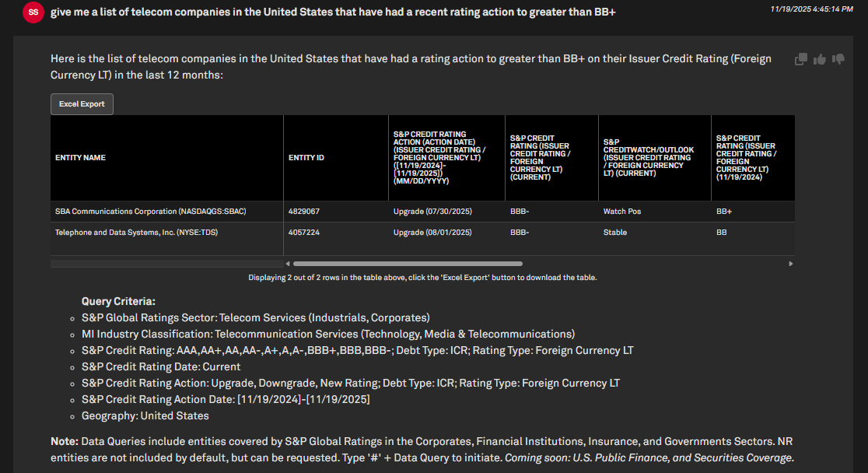The height and width of the screenshot is (473, 868).
Task: Click the S&P CreditWatch/Outlook column header
Action: coord(649,158)
